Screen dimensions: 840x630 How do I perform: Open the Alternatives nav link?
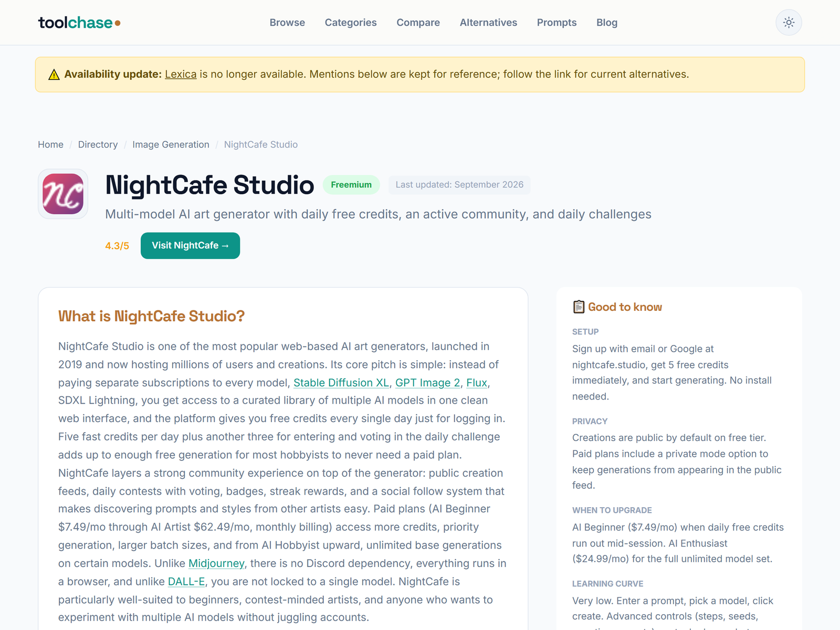click(x=488, y=23)
